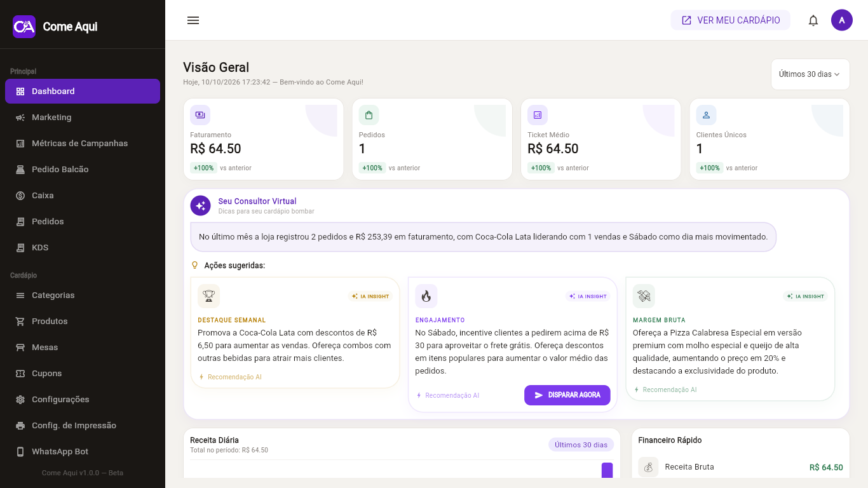Open Configurações page
This screenshot has height=488, width=868.
[x=83, y=399]
